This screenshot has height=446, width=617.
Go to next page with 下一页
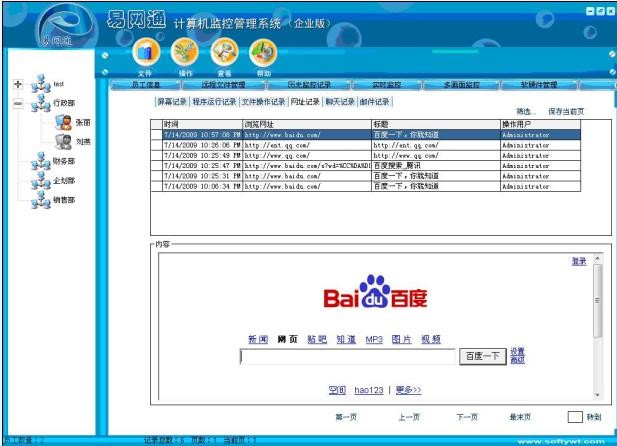click(x=467, y=416)
